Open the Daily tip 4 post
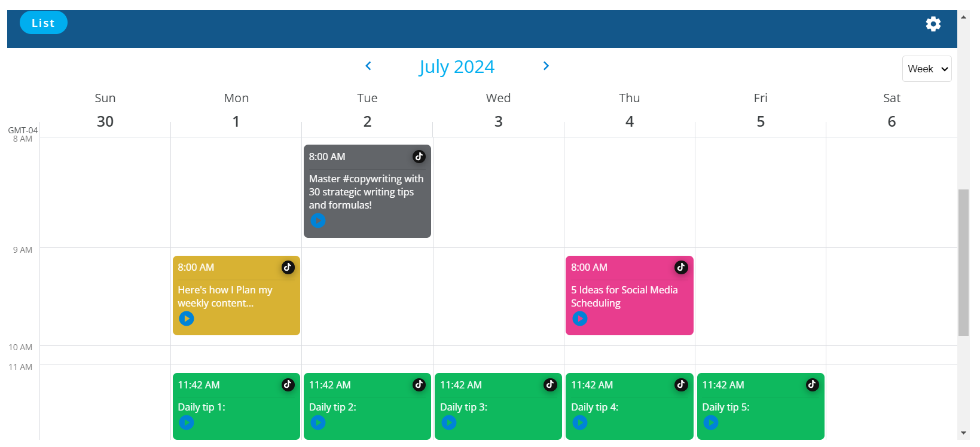This screenshot has height=447, width=980. [629, 406]
